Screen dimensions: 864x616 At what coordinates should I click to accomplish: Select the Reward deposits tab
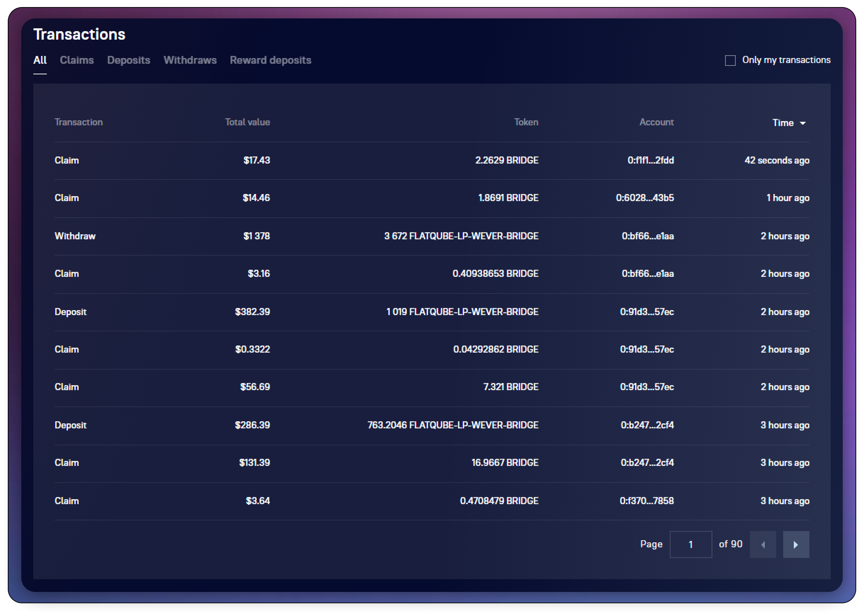click(270, 60)
